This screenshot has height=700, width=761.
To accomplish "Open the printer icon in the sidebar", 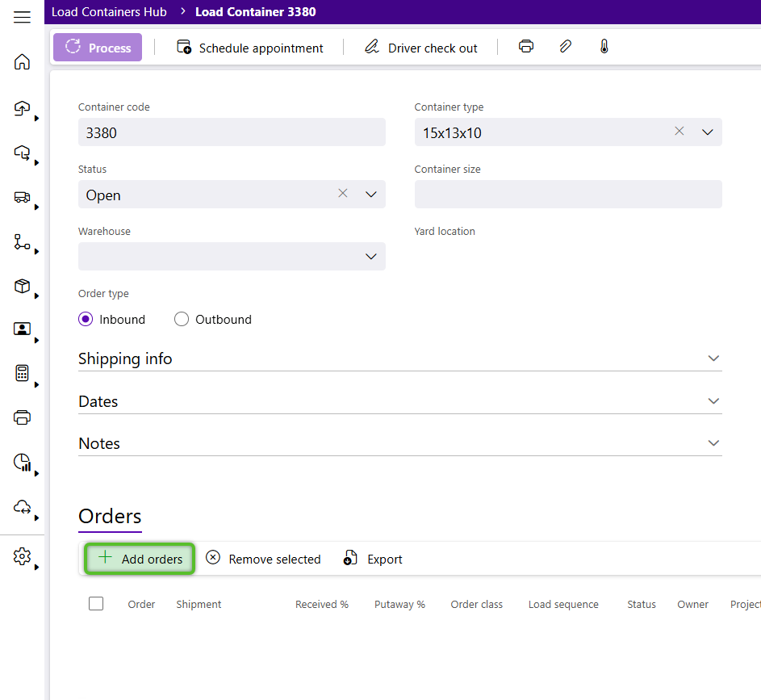I will tap(22, 417).
